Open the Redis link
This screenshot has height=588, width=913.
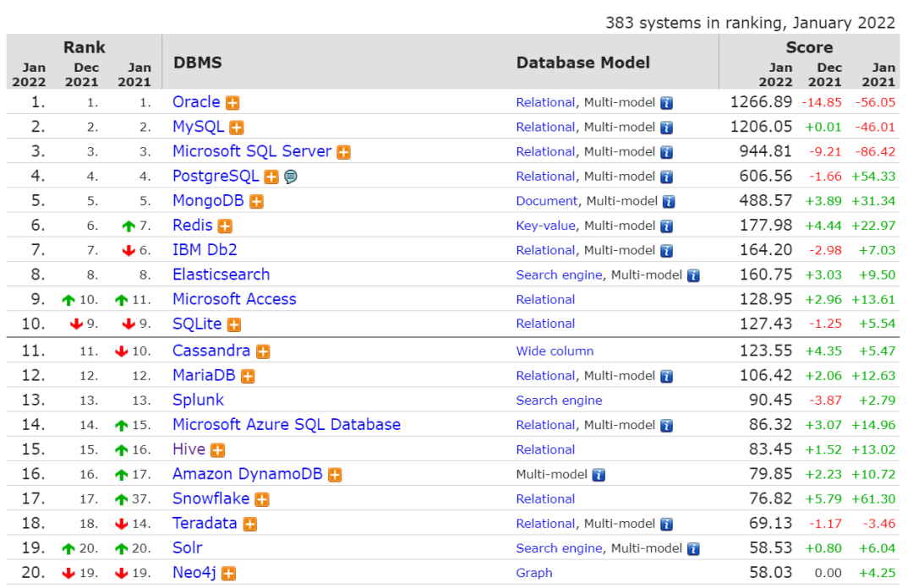pos(192,226)
